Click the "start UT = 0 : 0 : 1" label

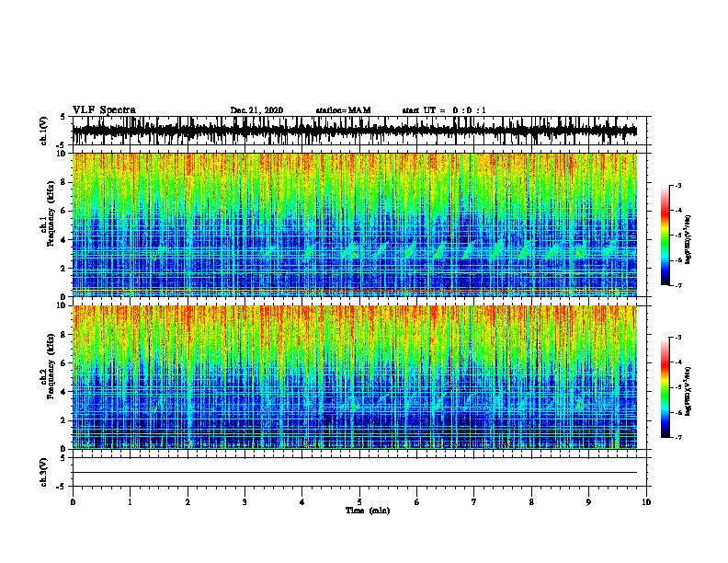click(444, 110)
